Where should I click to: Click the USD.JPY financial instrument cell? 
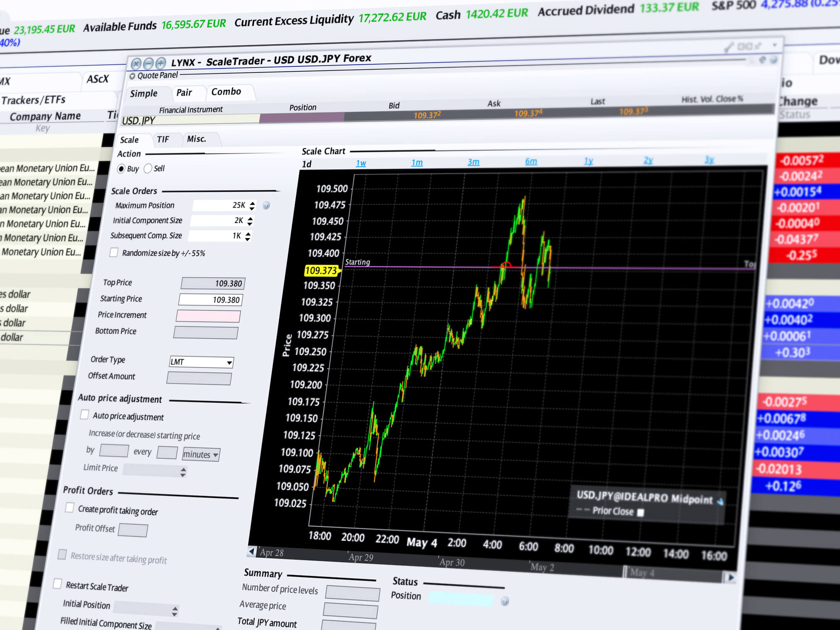[190, 120]
